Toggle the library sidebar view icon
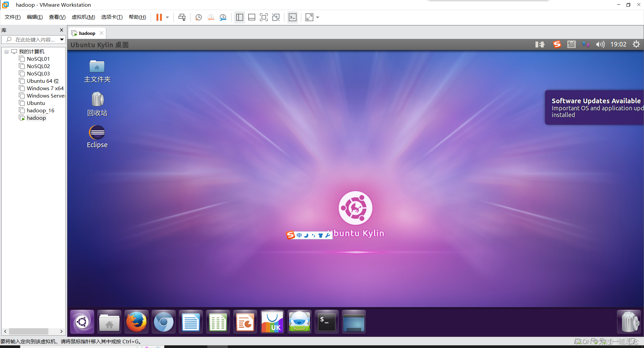 pos(239,17)
